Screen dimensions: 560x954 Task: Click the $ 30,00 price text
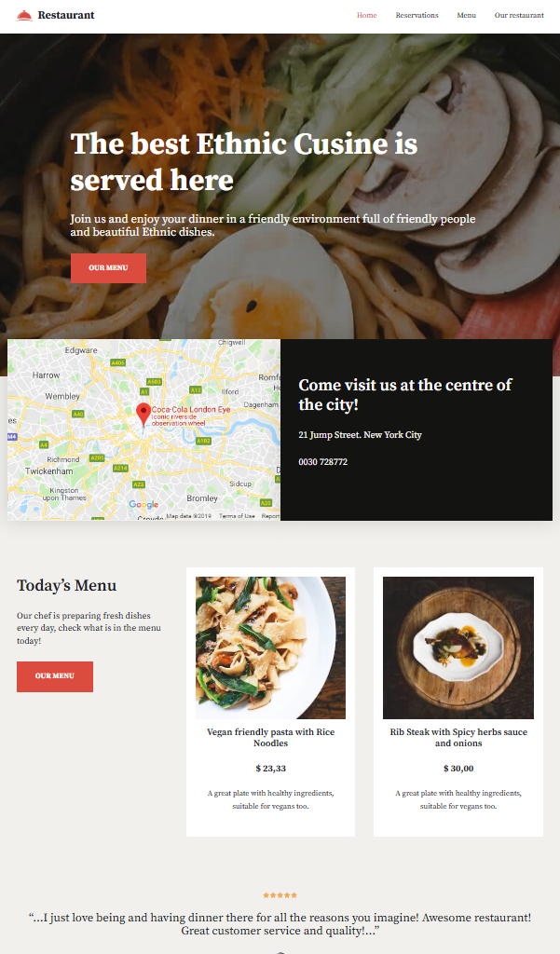(458, 769)
